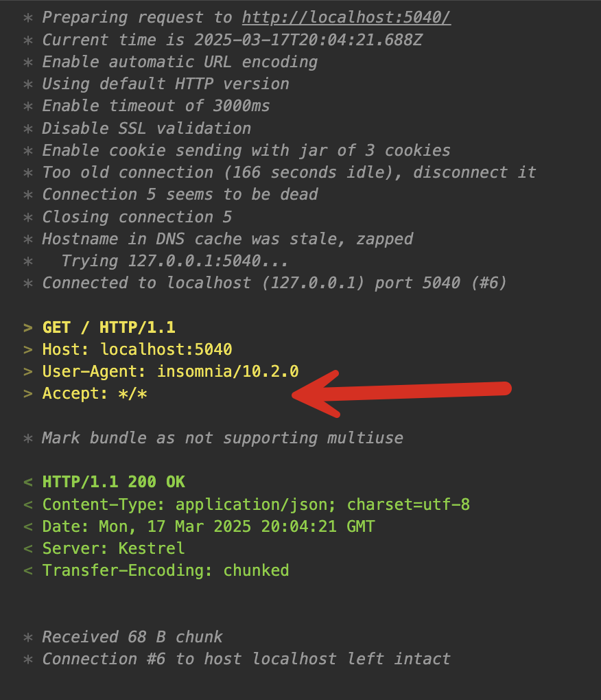
Task: Click the "Connected to localhost" log line
Action: point(274,283)
